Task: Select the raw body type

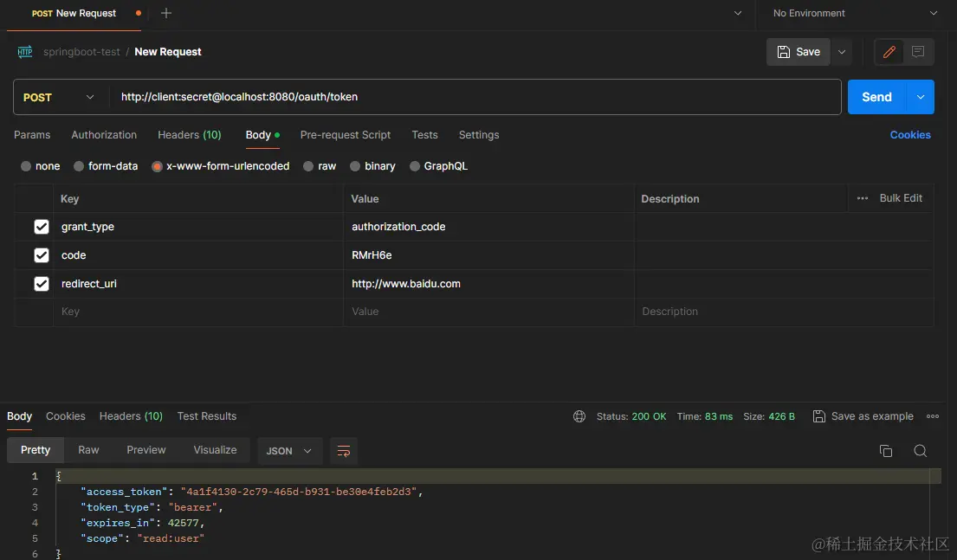Action: 320,166
